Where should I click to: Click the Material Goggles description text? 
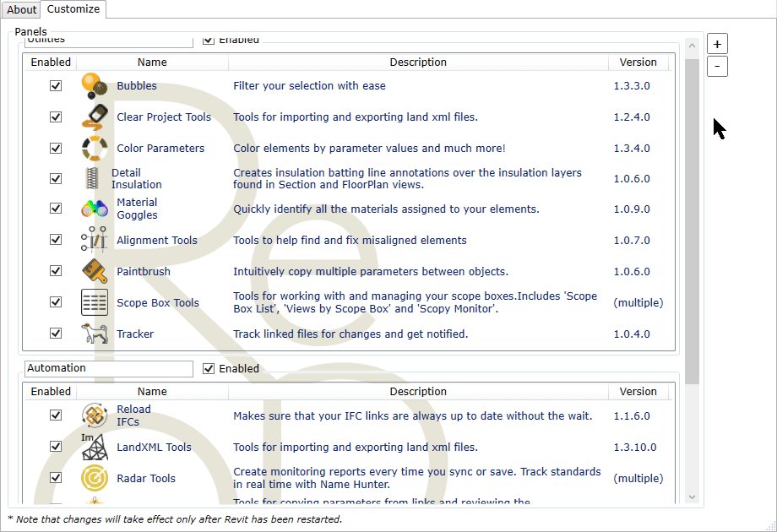(x=386, y=209)
